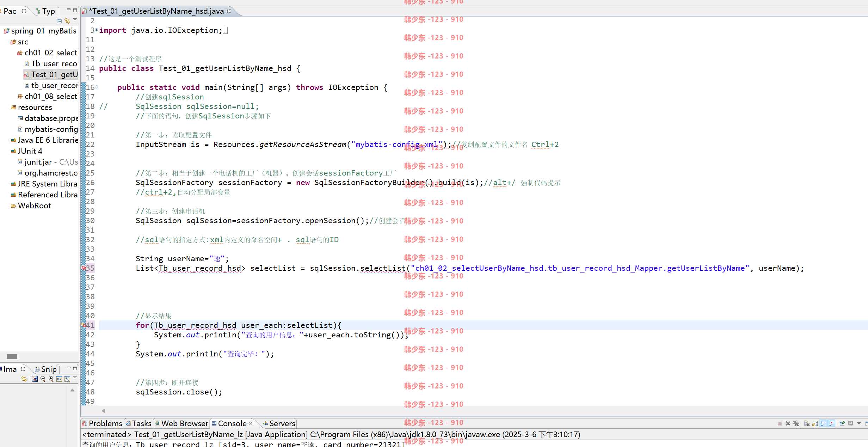Screen dimensions: 868x447
Task: Toggle Scroll Lock in Console
Action: point(815,423)
